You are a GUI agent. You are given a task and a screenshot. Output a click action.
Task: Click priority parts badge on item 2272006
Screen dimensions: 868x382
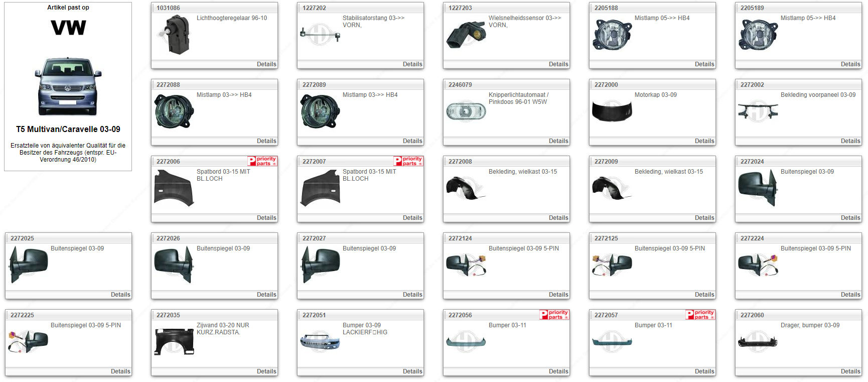[262, 161]
